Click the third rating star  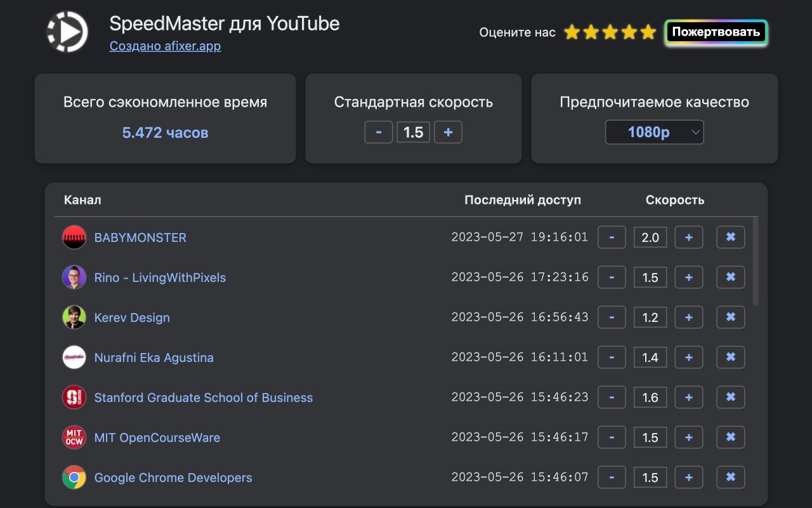coord(610,32)
